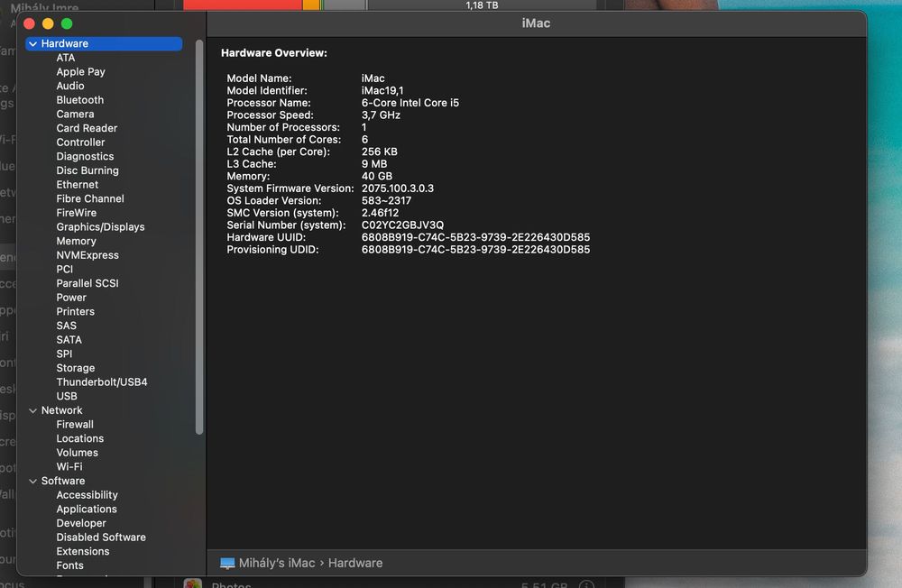Screen dimensions: 902x588
Task: Open FireWire information
Action: click(x=77, y=213)
